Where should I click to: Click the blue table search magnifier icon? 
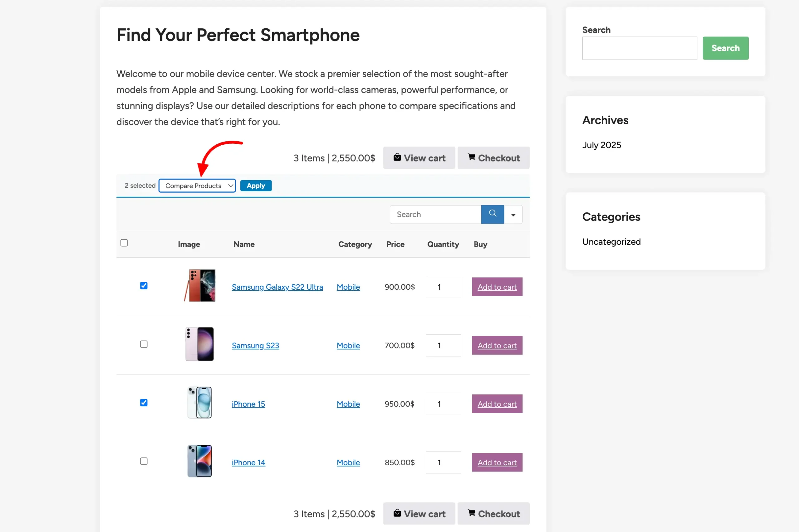493,214
